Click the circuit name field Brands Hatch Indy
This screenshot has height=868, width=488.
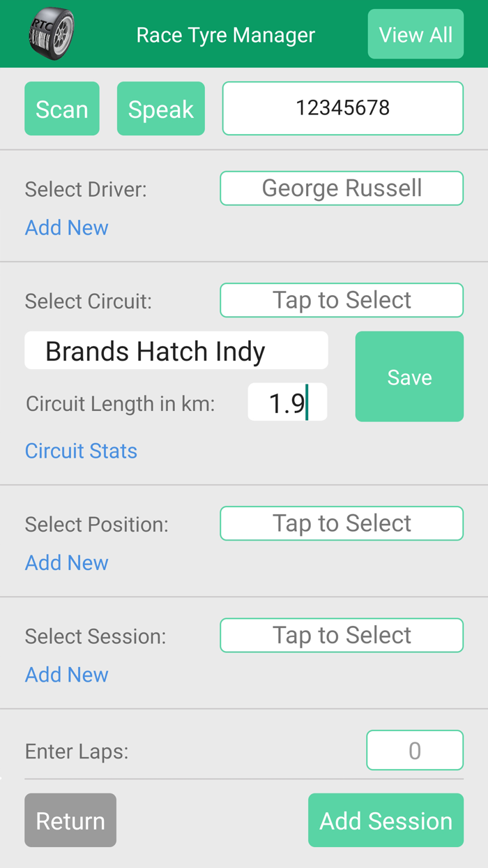coord(176,350)
